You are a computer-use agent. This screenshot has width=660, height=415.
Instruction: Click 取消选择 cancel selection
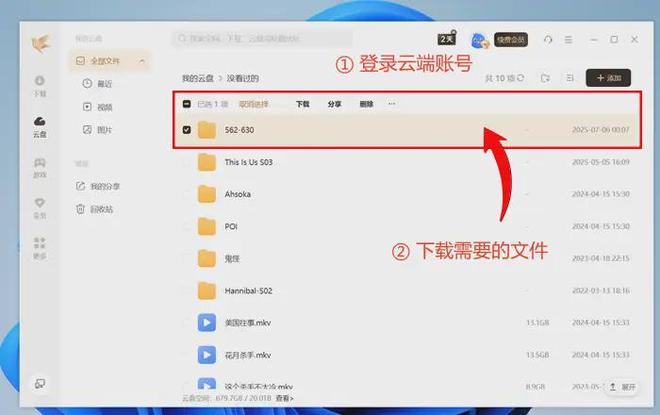tap(253, 104)
